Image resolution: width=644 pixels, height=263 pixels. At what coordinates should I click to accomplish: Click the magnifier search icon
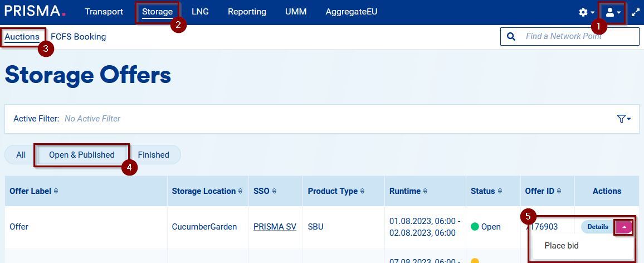[511, 37]
